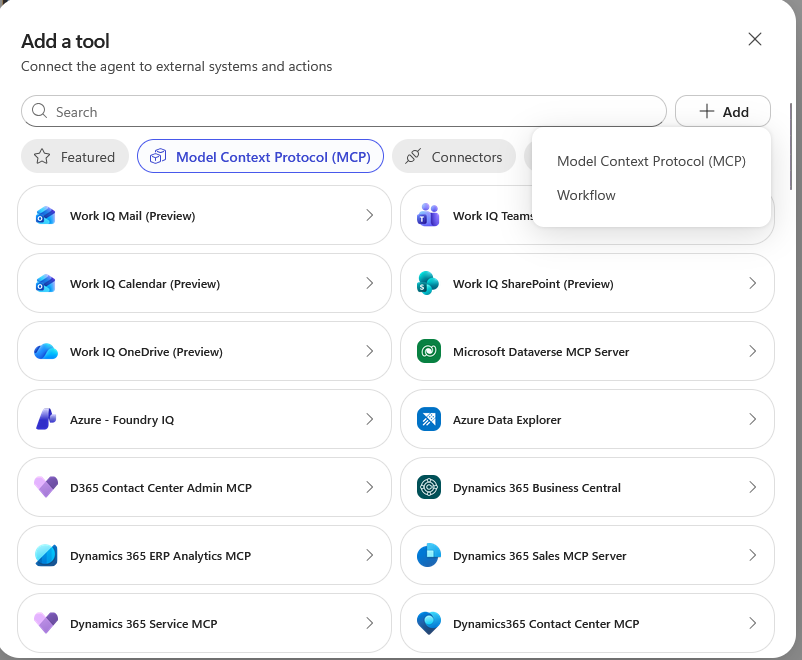Click the Azure Foundry IQ icon

46,420
